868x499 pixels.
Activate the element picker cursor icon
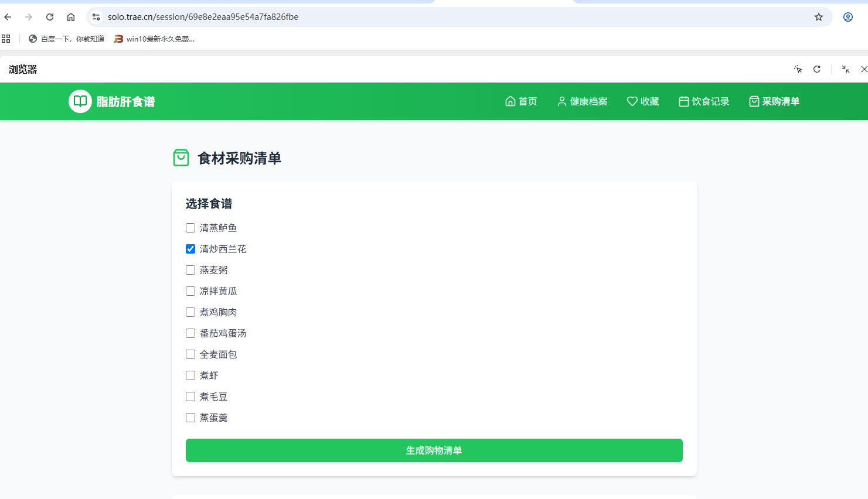click(798, 69)
